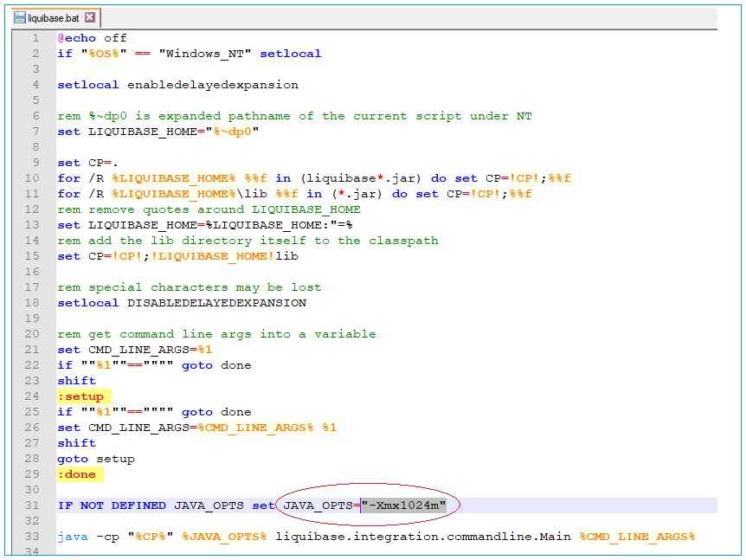Click line number 31 in the margin
Viewport: 746px width, 560px height.
pyautogui.click(x=32, y=505)
